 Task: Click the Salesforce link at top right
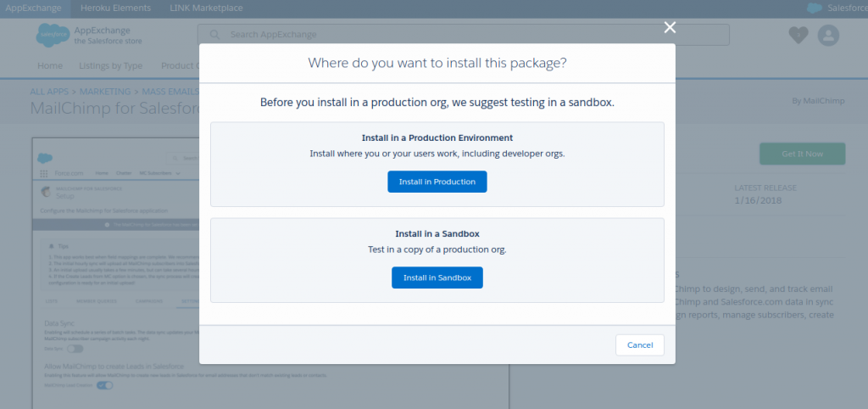coord(848,8)
